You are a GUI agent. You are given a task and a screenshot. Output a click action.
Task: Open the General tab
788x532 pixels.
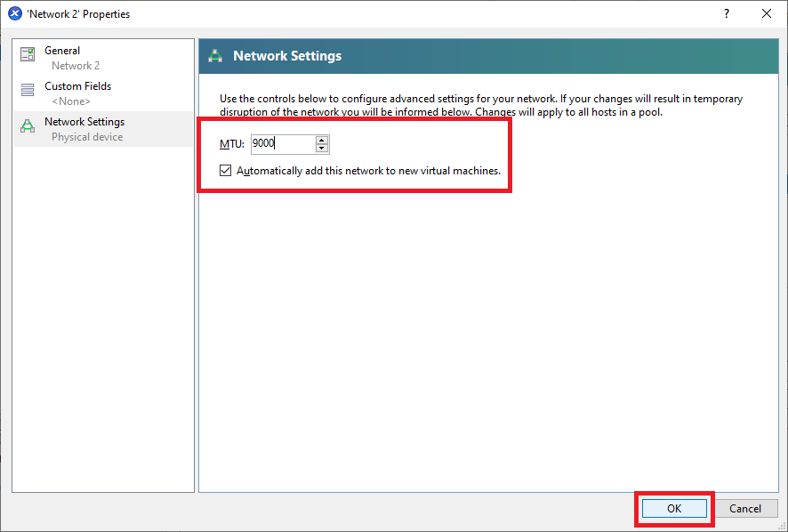tap(62, 51)
